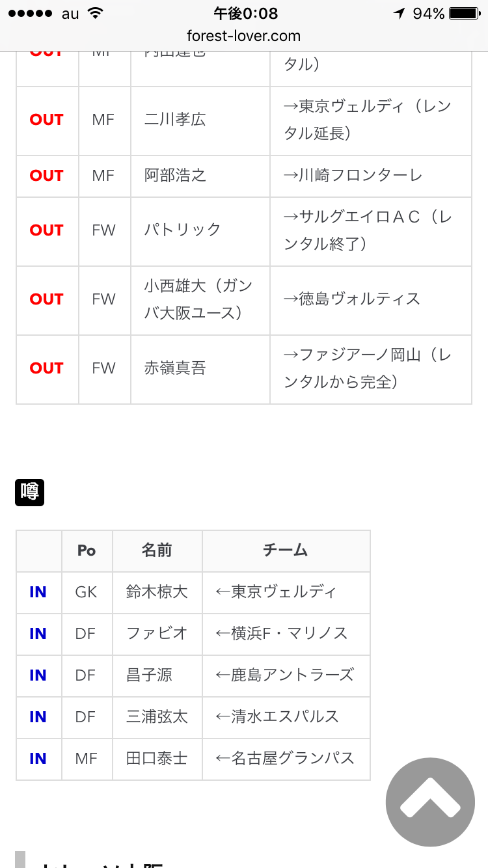
Task: Tap the cellular signal dots
Action: coord(28,14)
